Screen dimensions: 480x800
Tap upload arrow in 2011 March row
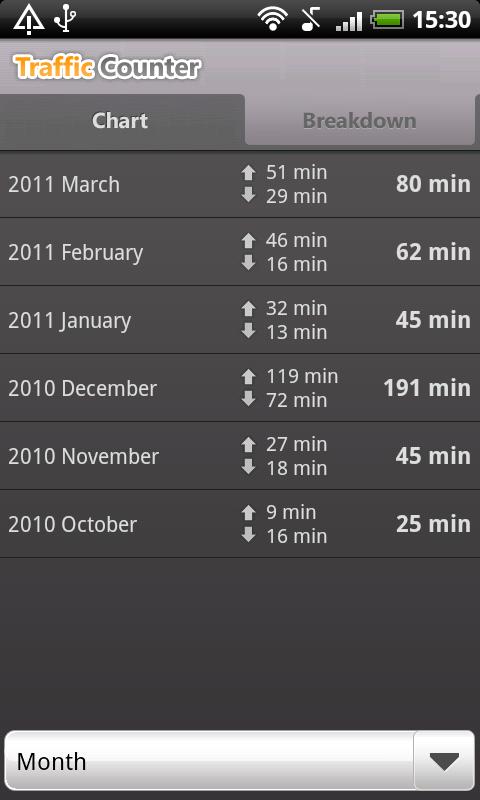pyautogui.click(x=248, y=173)
